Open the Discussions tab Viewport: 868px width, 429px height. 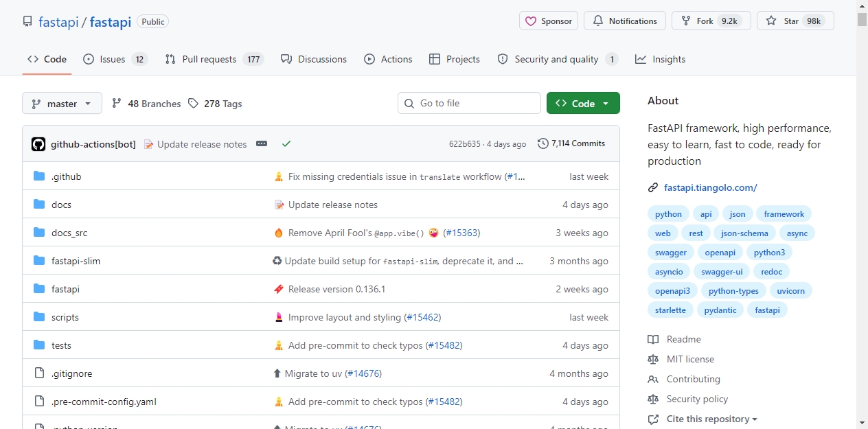314,59
